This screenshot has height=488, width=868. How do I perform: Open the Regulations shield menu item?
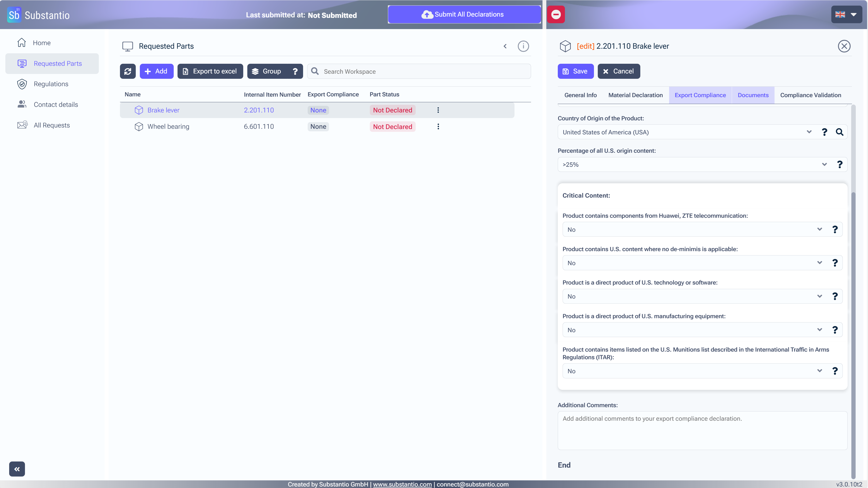click(51, 84)
